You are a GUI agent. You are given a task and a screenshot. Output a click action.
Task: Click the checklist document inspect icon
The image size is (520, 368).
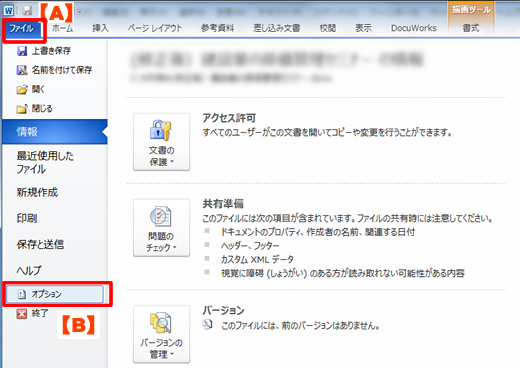[160, 216]
